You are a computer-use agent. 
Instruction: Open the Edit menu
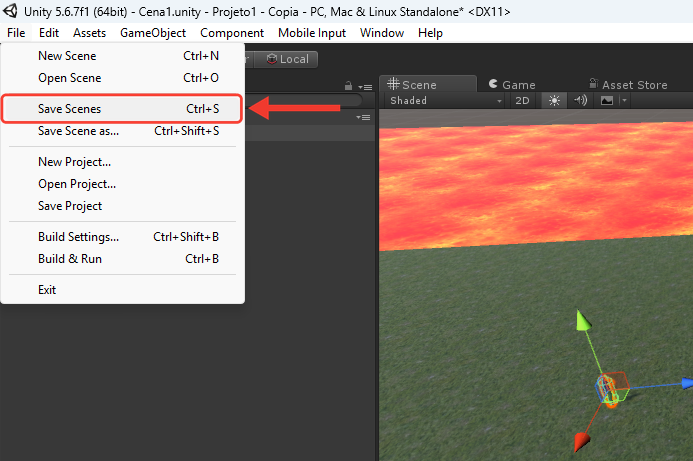49,33
